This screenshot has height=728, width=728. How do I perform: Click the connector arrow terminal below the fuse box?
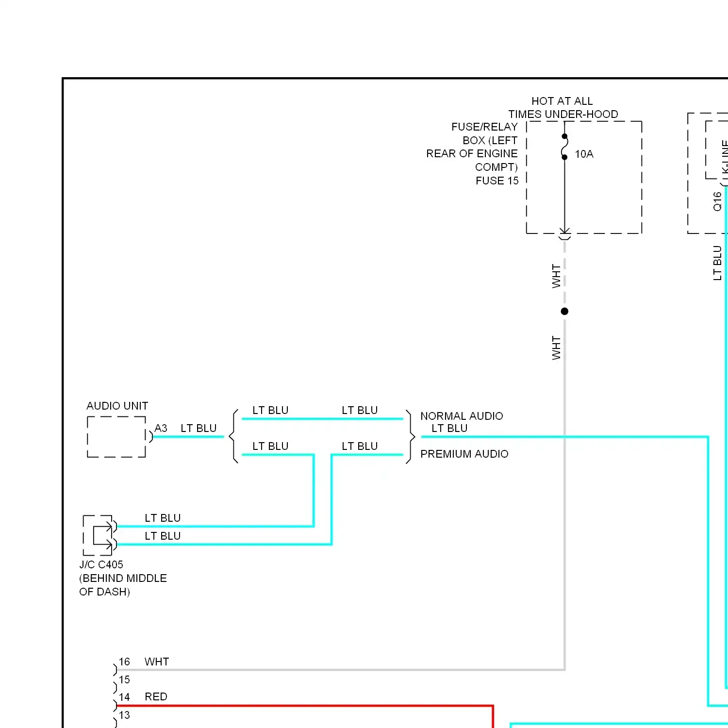[564, 233]
